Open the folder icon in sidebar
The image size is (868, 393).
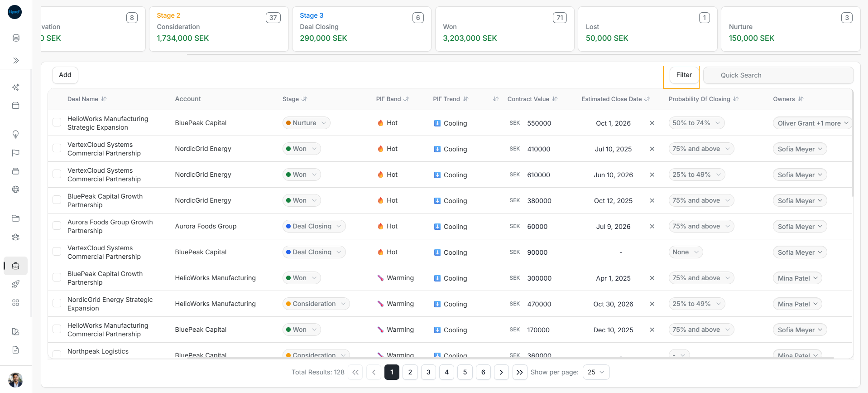16,218
